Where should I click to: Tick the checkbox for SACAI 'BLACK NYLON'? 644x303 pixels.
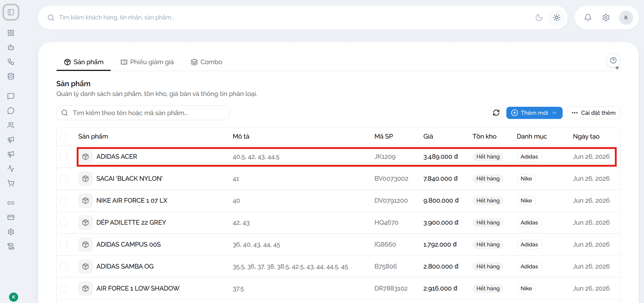pyautogui.click(x=64, y=179)
